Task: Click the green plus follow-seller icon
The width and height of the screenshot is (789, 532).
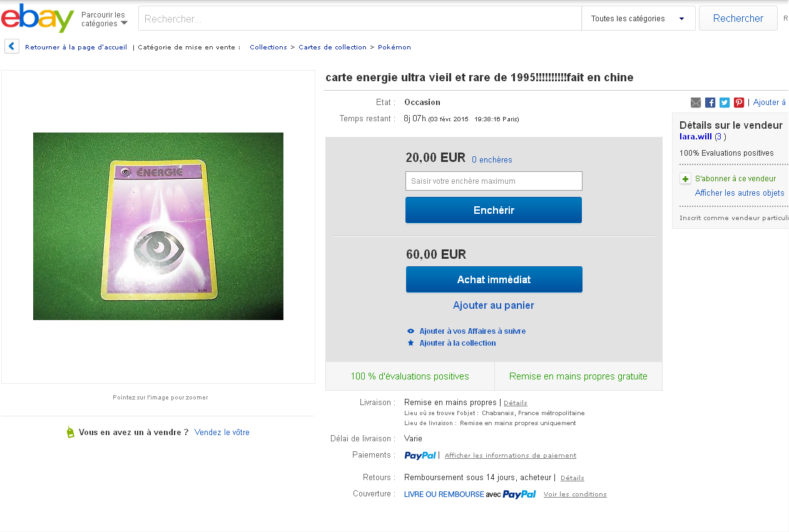Action: pyautogui.click(x=686, y=179)
